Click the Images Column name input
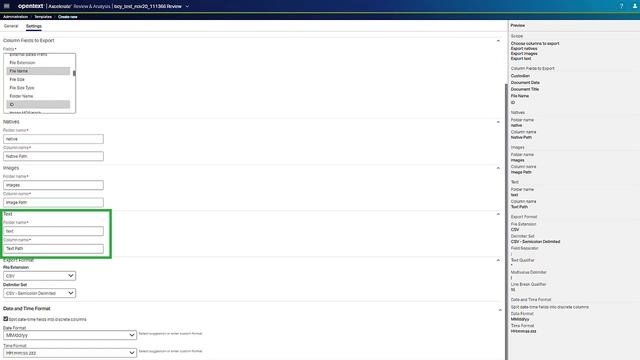Screen dimensions: 640x360 (x=53, y=202)
